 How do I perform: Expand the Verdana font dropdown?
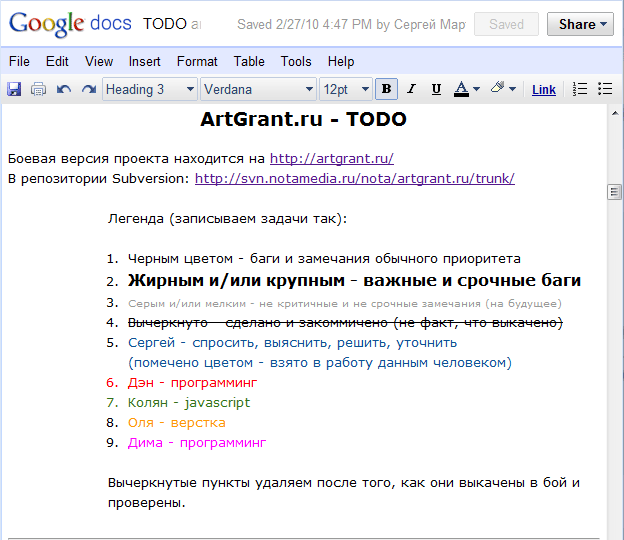tap(258, 89)
